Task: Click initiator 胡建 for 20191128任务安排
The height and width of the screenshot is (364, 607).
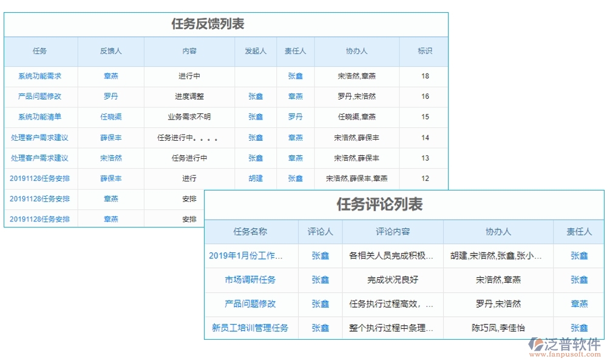Action: click(255, 178)
